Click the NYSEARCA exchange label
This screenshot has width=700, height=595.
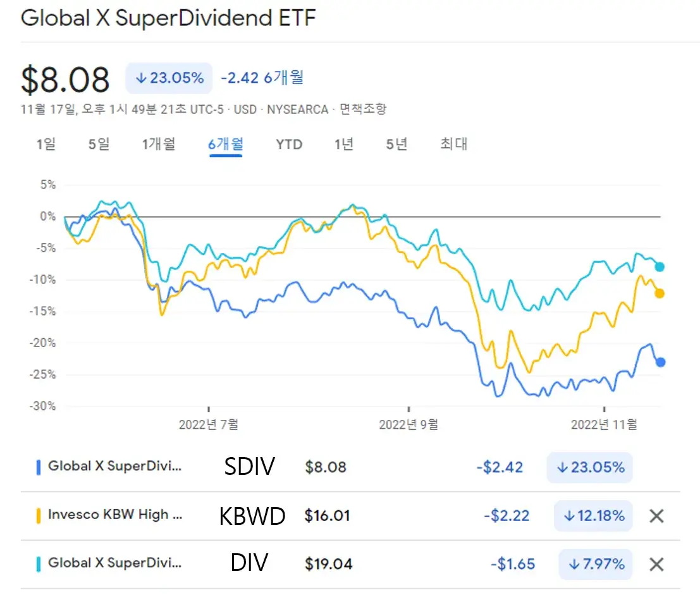point(297,109)
